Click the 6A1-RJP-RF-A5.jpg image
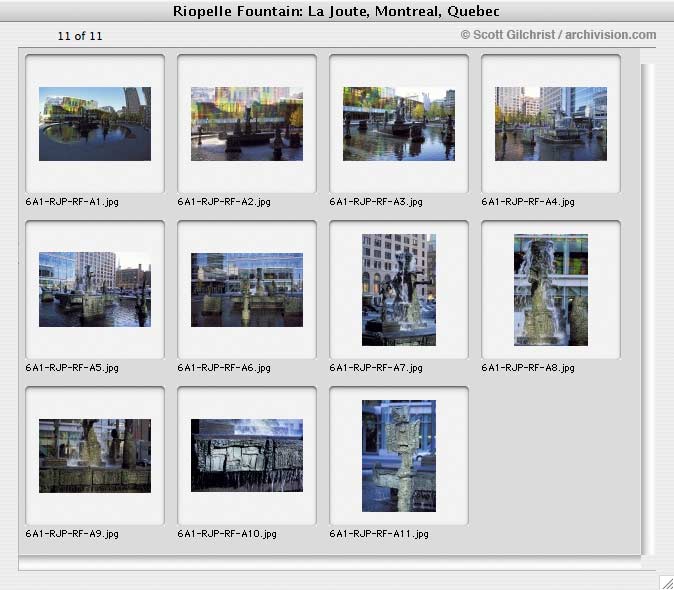Screen dimensions: 674x590 pyautogui.click(x=95, y=289)
